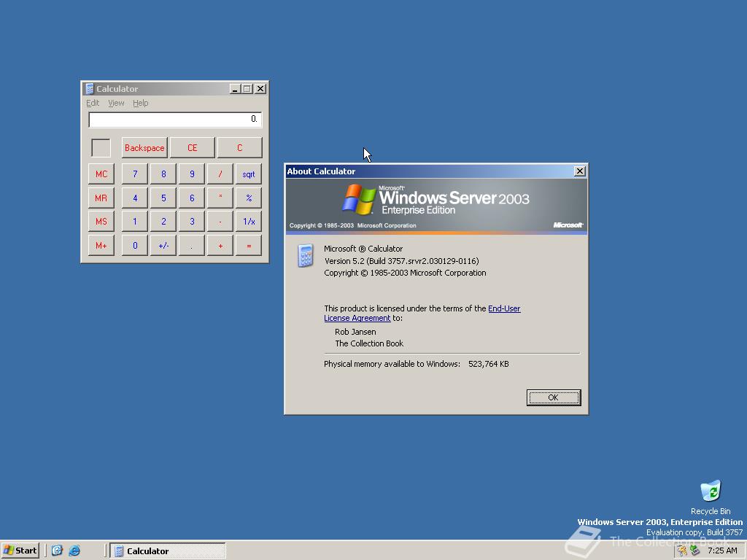
Task: Click the Calculator taskbar button
Action: [x=168, y=551]
